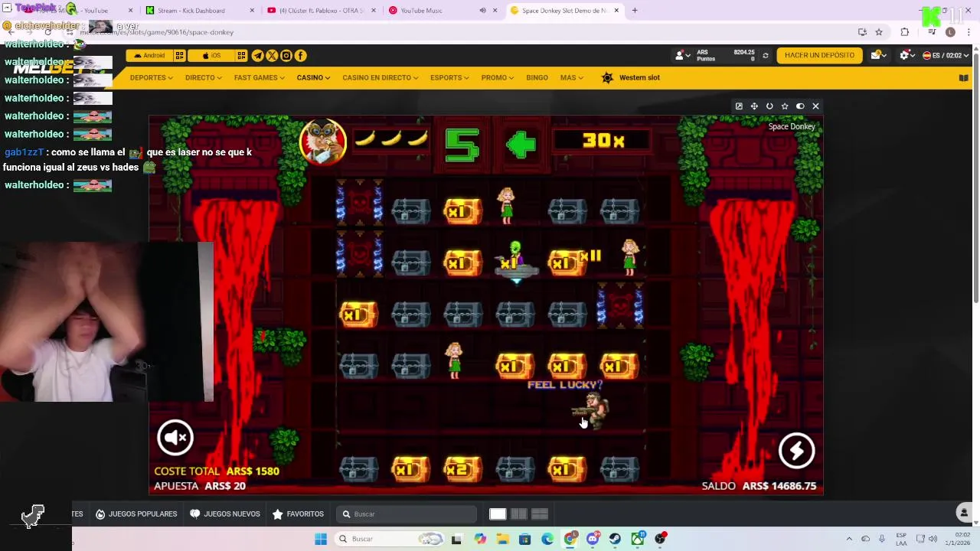980x551 pixels.
Task: Select two-game split layout
Action: point(518,514)
